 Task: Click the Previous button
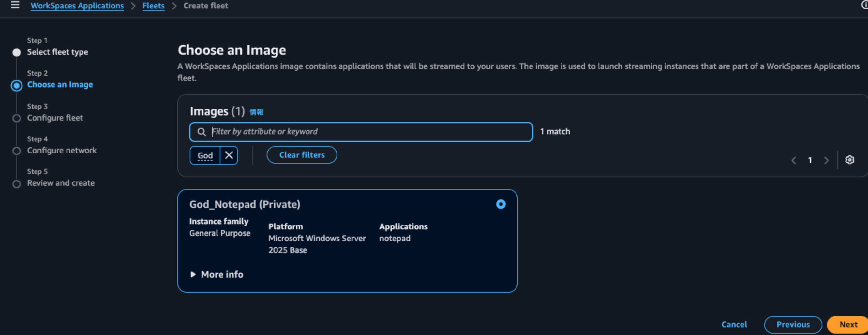(x=793, y=325)
